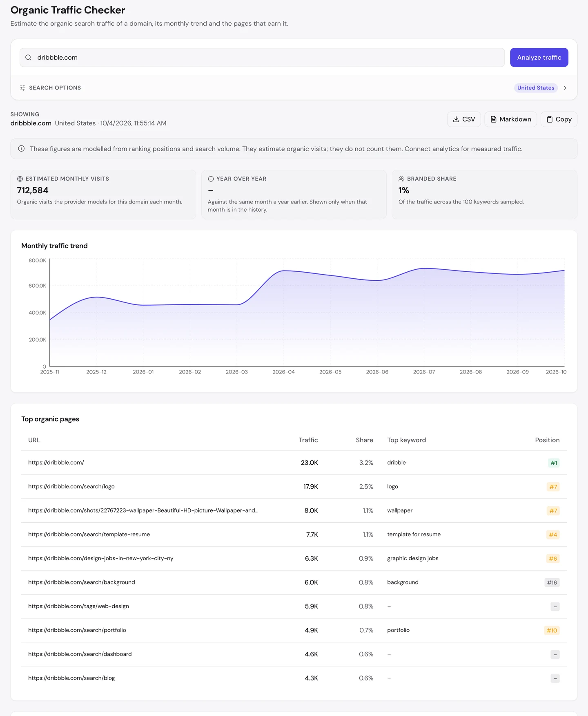Click the 1% branded share value

pos(404,190)
